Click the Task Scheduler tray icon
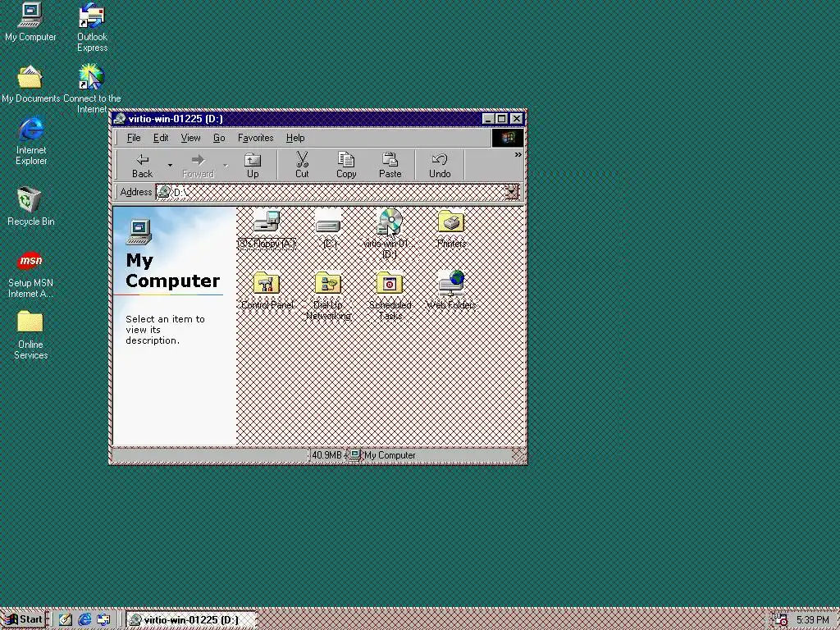 (781, 620)
